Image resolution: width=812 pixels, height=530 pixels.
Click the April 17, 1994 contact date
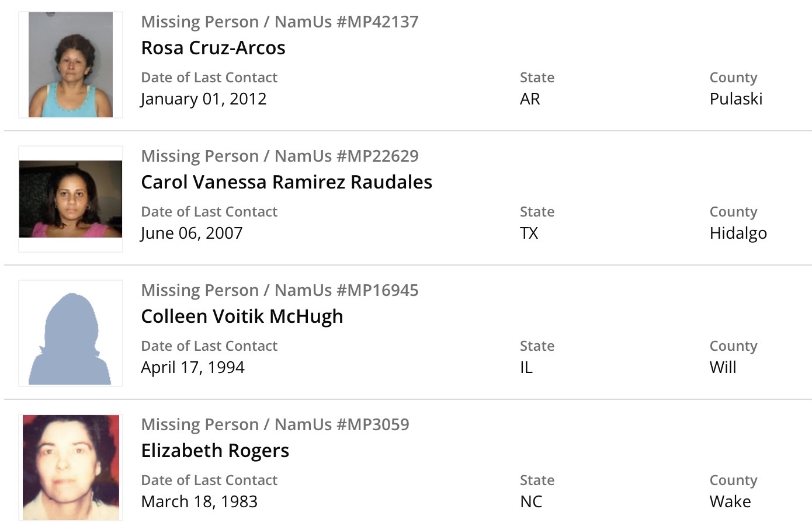pyautogui.click(x=193, y=368)
